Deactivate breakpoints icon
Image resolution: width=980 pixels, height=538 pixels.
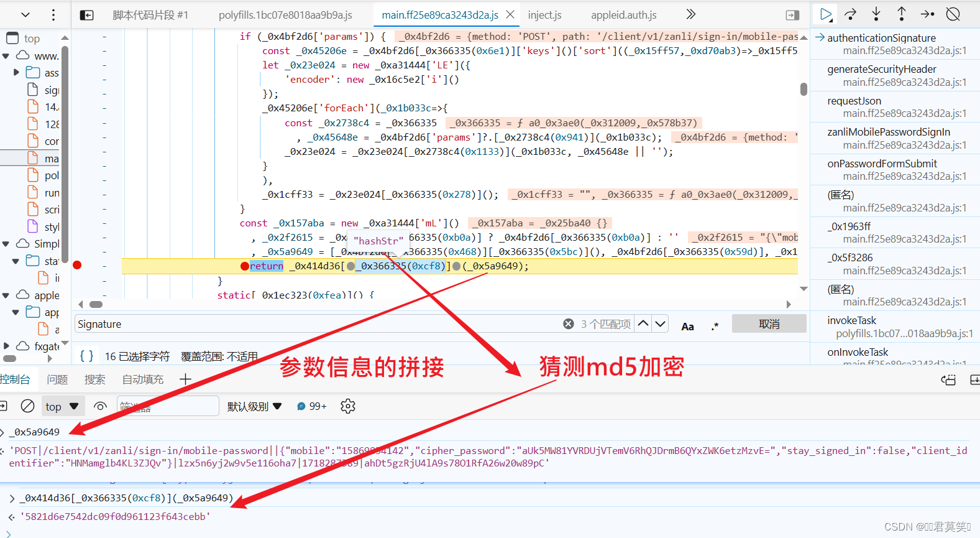tap(953, 14)
